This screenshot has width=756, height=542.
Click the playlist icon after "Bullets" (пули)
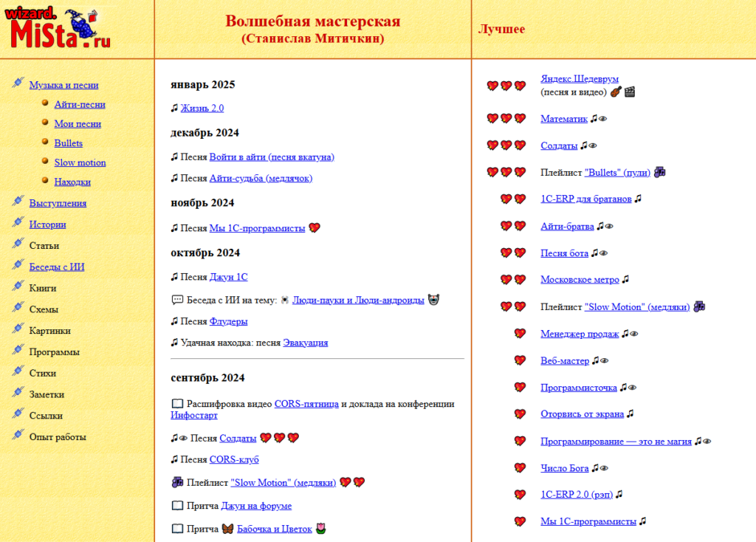tap(659, 172)
